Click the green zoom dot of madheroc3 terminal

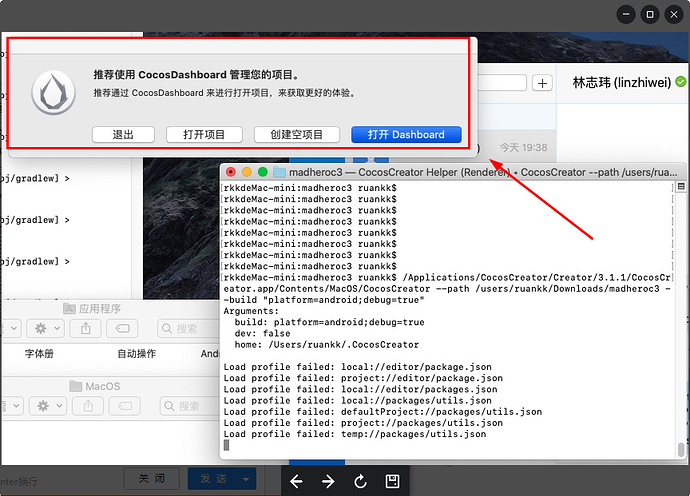[x=263, y=172]
